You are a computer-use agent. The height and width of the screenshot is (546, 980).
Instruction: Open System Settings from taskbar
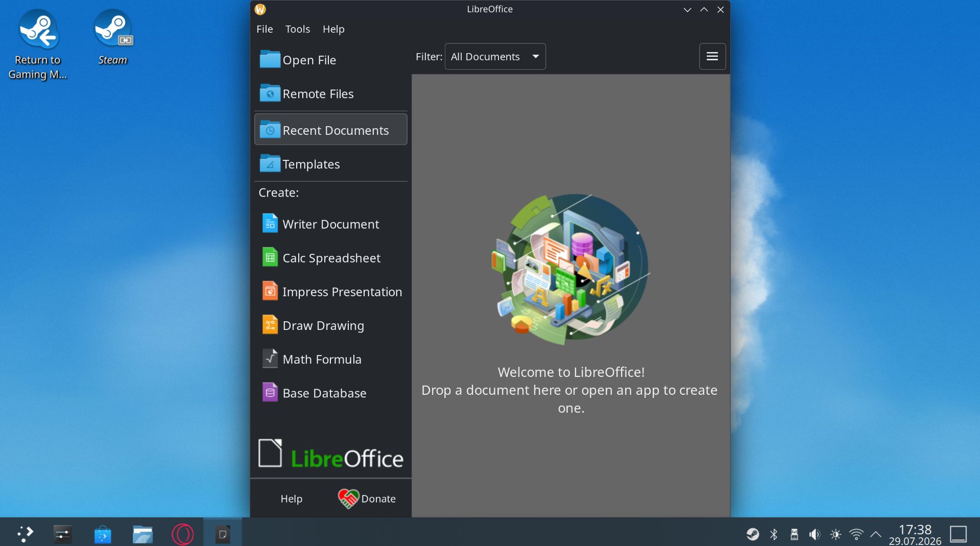point(63,534)
